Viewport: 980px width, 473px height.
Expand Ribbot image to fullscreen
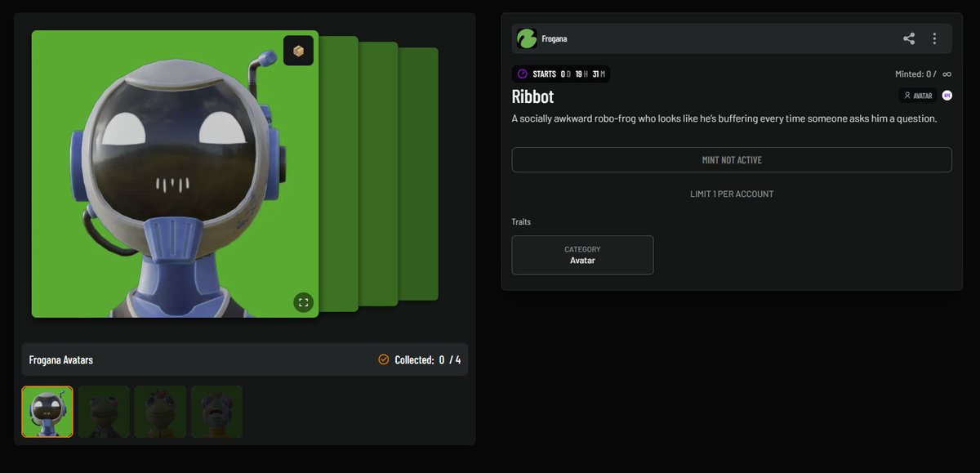tap(303, 302)
